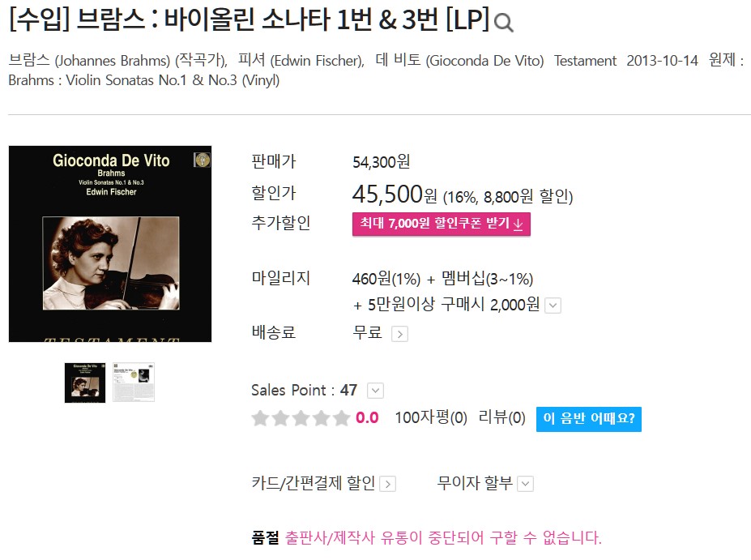Image resolution: width=751 pixels, height=560 pixels.
Task: Open the Gioconda De Vito artist link
Action: (x=460, y=61)
